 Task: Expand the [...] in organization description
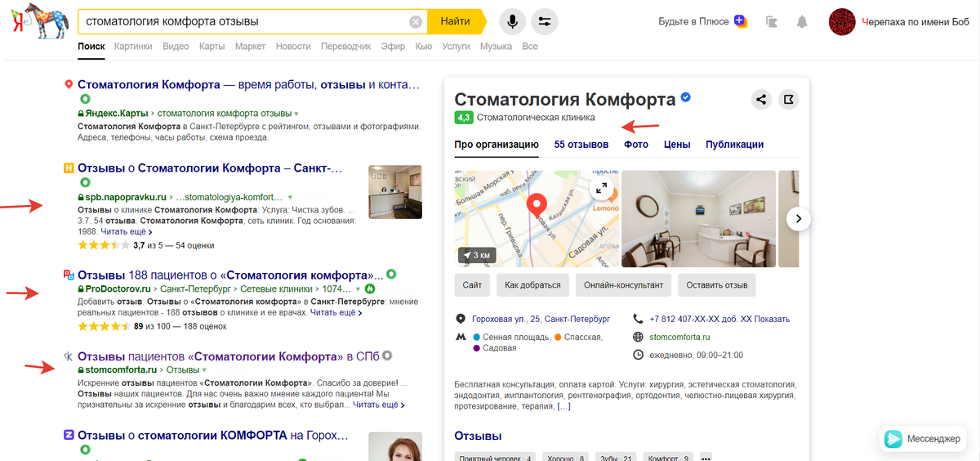563,406
